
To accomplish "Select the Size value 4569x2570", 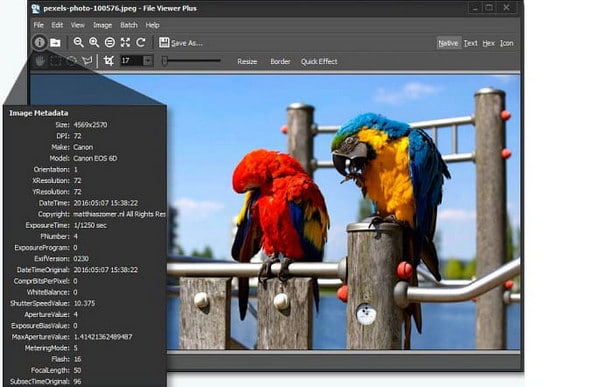I will tap(90, 125).
